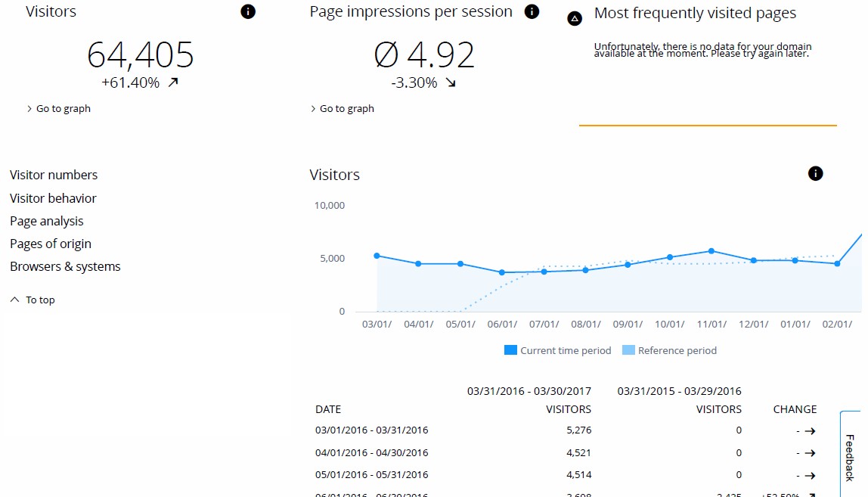
Task: Click the up arrow next to +61.40%
Action: click(173, 82)
